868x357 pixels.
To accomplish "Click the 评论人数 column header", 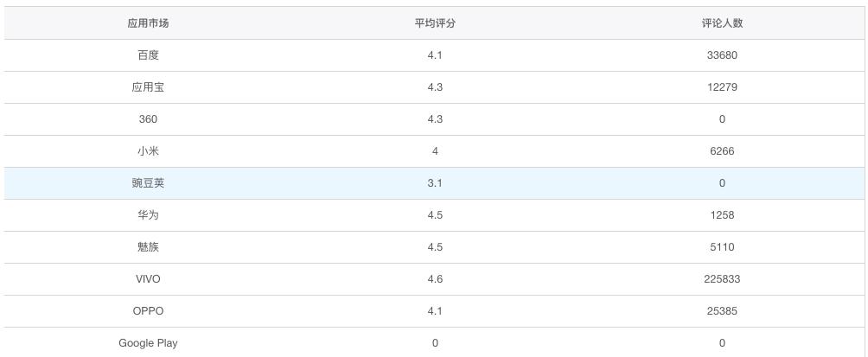I will click(x=722, y=23).
